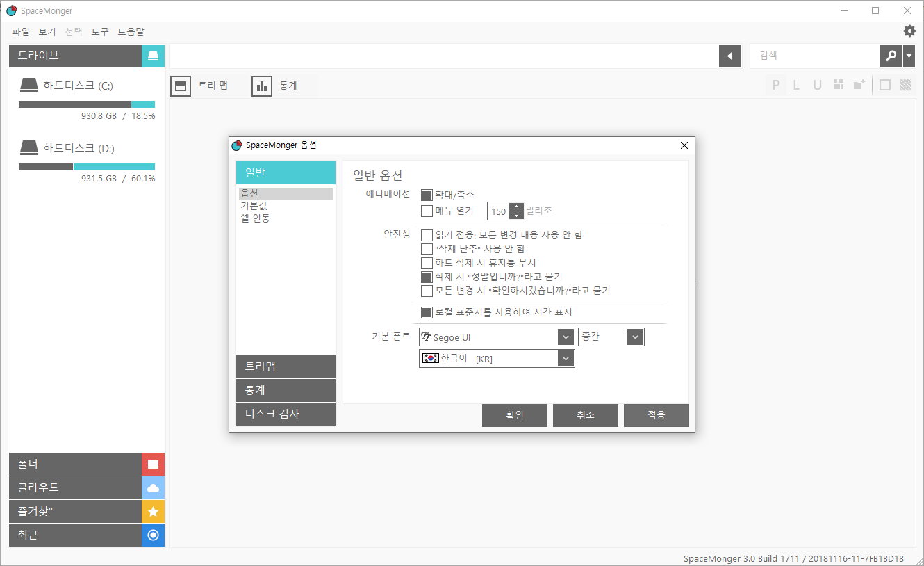Select the 하드디스크 (C:) drive icon
Viewport: 924px width, 566px height.
click(x=28, y=86)
